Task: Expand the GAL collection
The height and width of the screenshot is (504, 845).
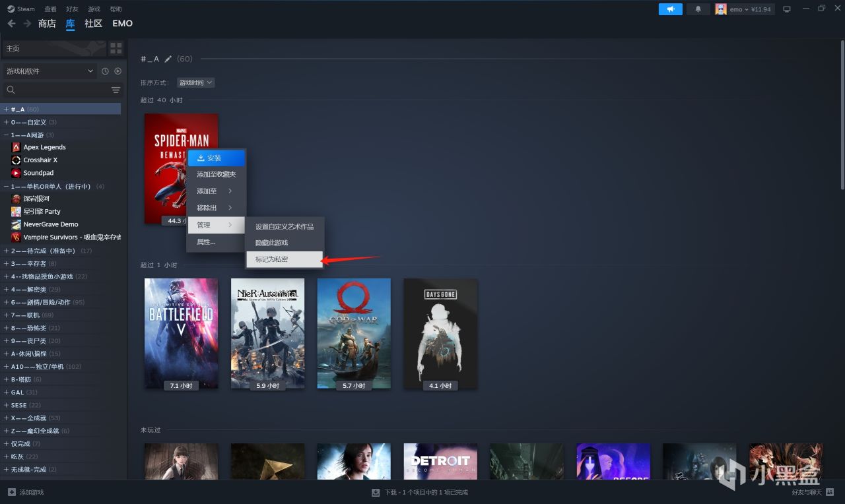Action: tap(6, 392)
